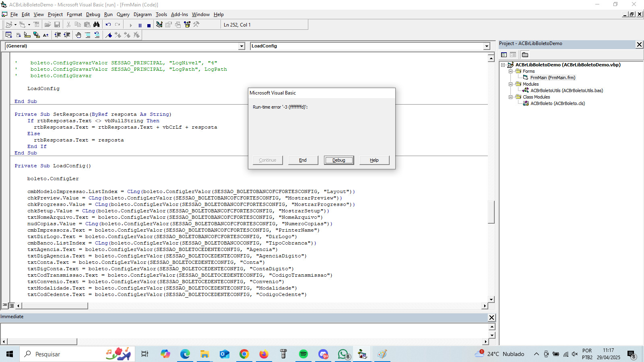Click the Indent icon
Image resolution: width=644 pixels, height=362 pixels.
(x=58, y=35)
